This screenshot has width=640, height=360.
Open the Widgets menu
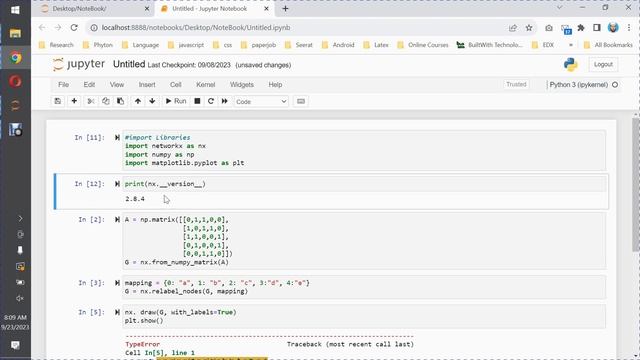[x=242, y=84]
